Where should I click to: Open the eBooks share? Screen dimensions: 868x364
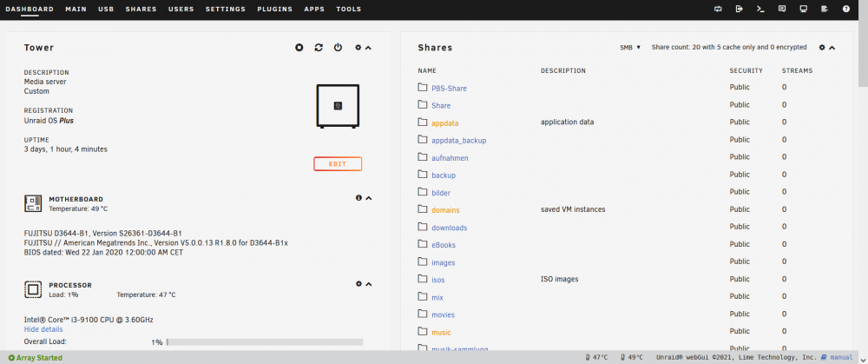point(444,245)
